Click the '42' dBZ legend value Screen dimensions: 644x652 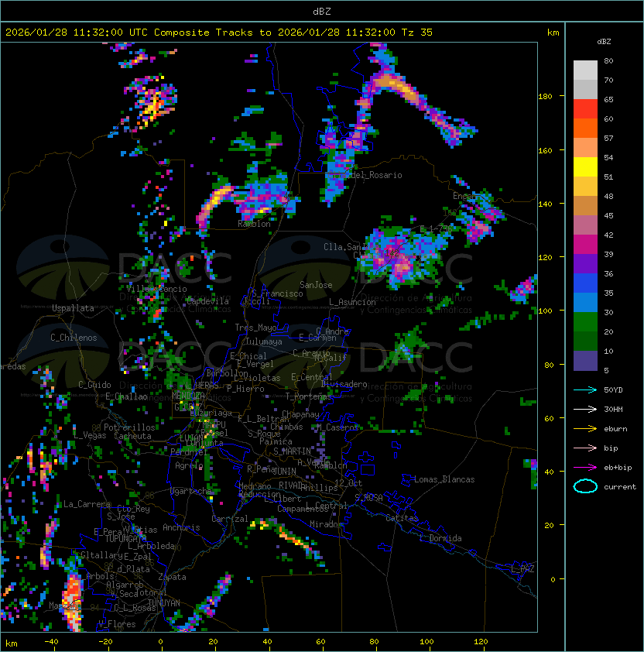pyautogui.click(x=608, y=235)
